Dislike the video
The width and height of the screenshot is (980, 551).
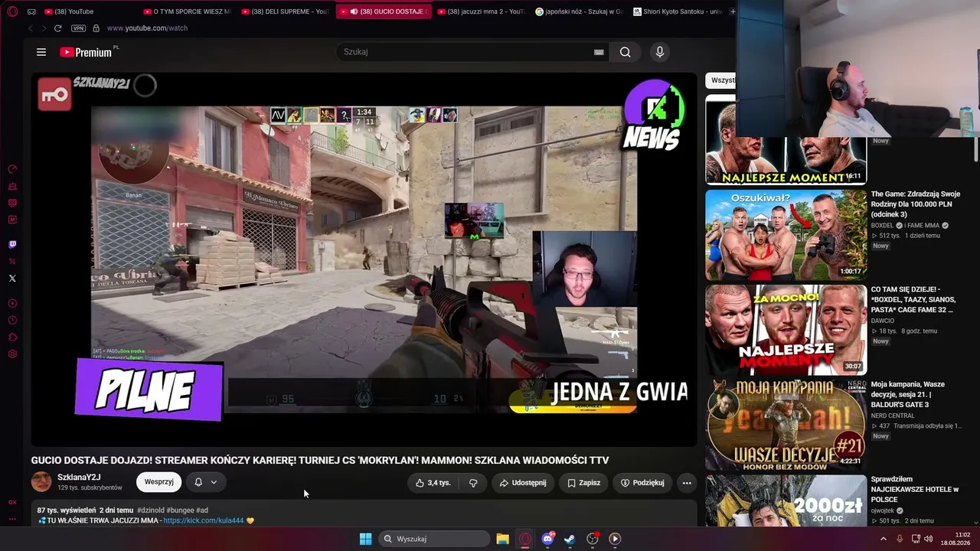coord(473,483)
